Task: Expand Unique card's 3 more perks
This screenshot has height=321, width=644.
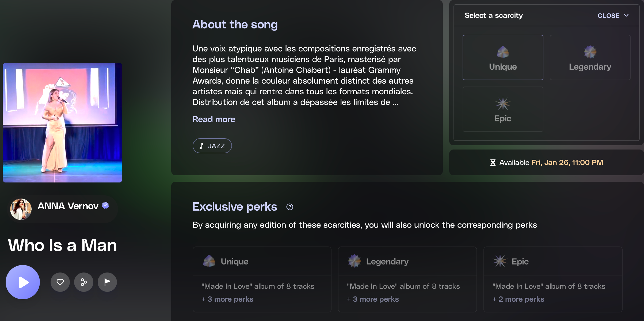Action: (230, 299)
